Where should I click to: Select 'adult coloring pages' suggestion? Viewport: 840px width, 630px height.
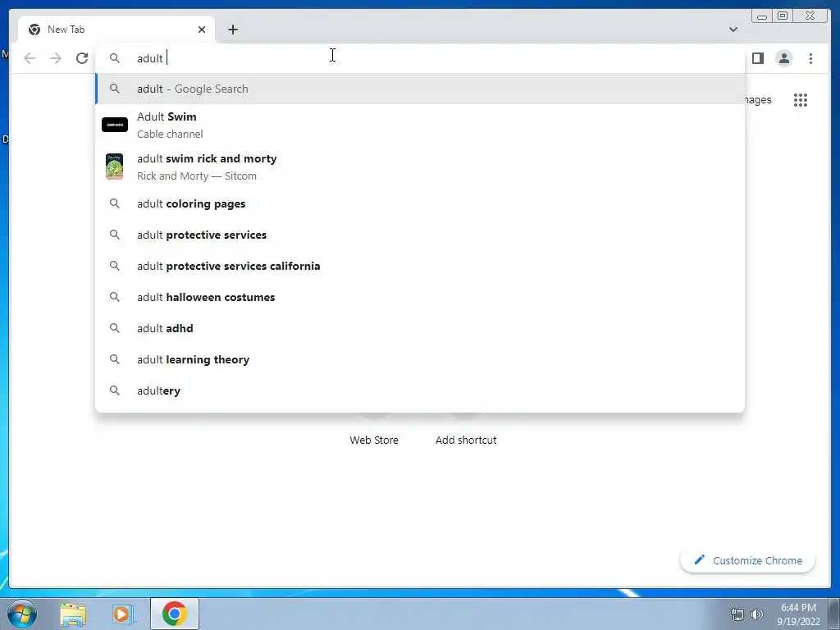(x=421, y=203)
